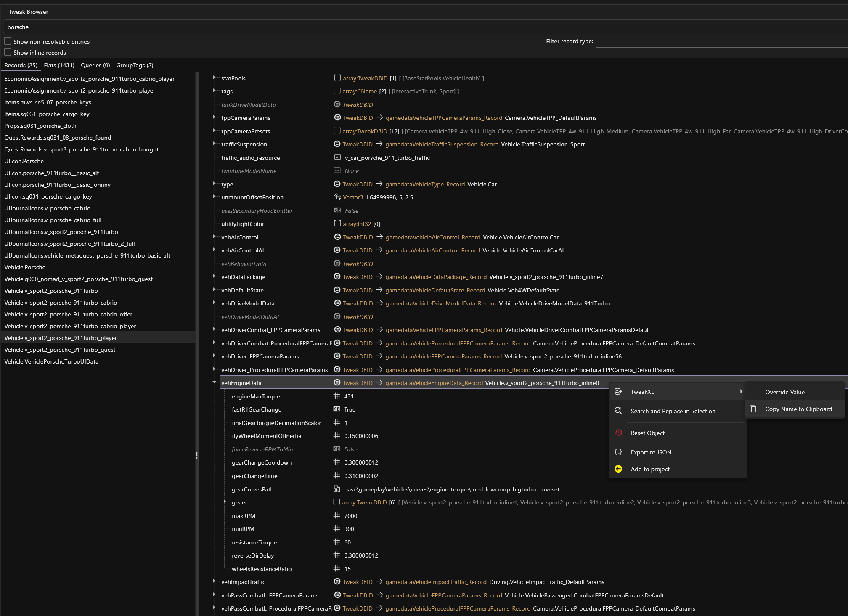Click the file icon beside the gearCurvesPath value

(x=337, y=489)
